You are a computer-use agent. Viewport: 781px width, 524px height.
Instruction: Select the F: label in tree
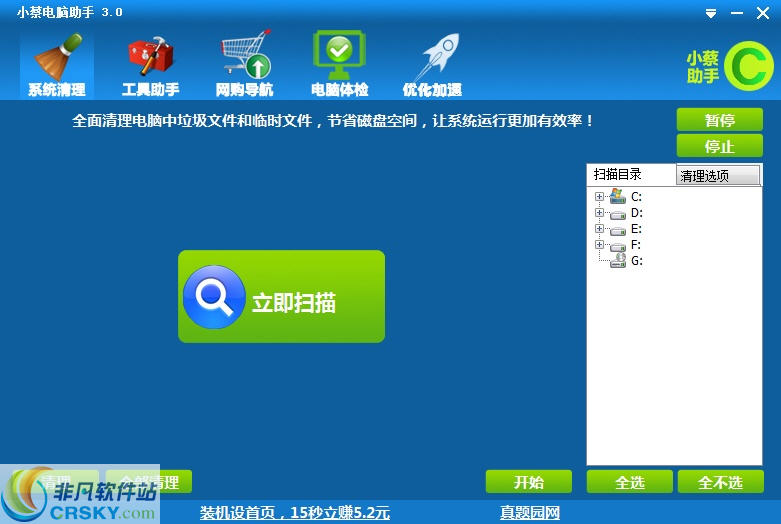(636, 245)
